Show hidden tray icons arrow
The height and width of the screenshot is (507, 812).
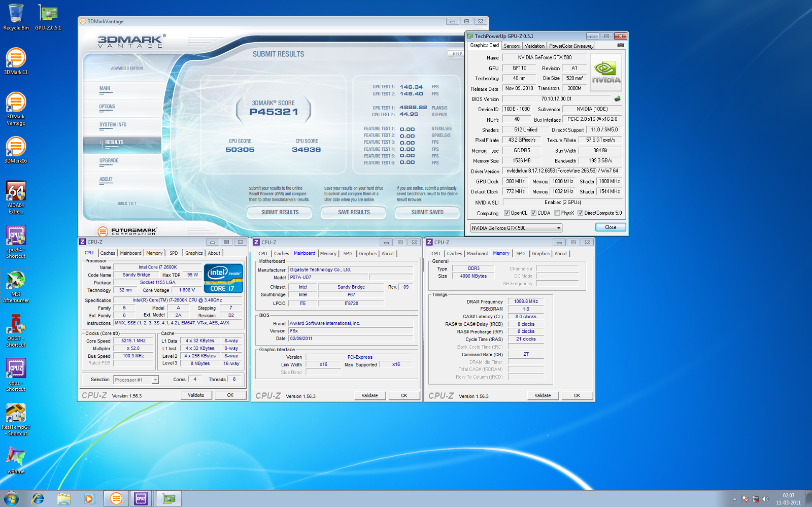coord(734,499)
